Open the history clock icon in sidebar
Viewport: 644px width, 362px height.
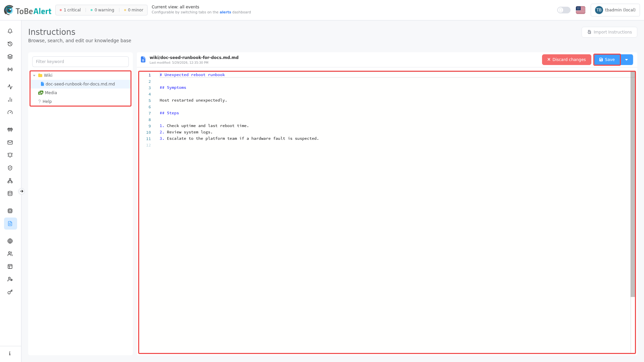[10, 44]
